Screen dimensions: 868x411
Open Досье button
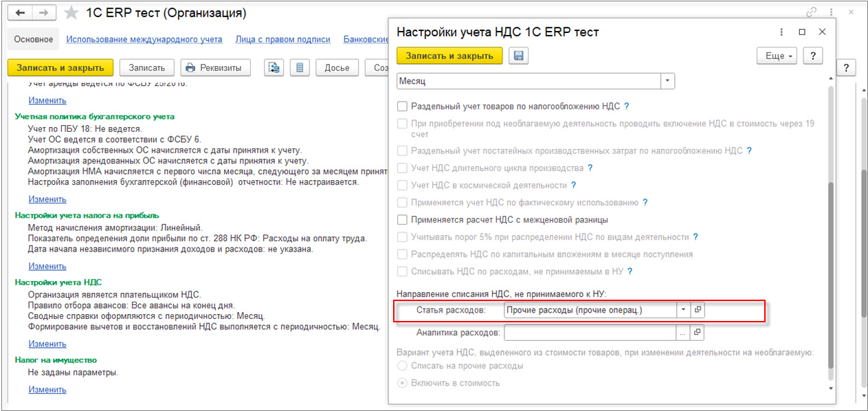coord(337,67)
